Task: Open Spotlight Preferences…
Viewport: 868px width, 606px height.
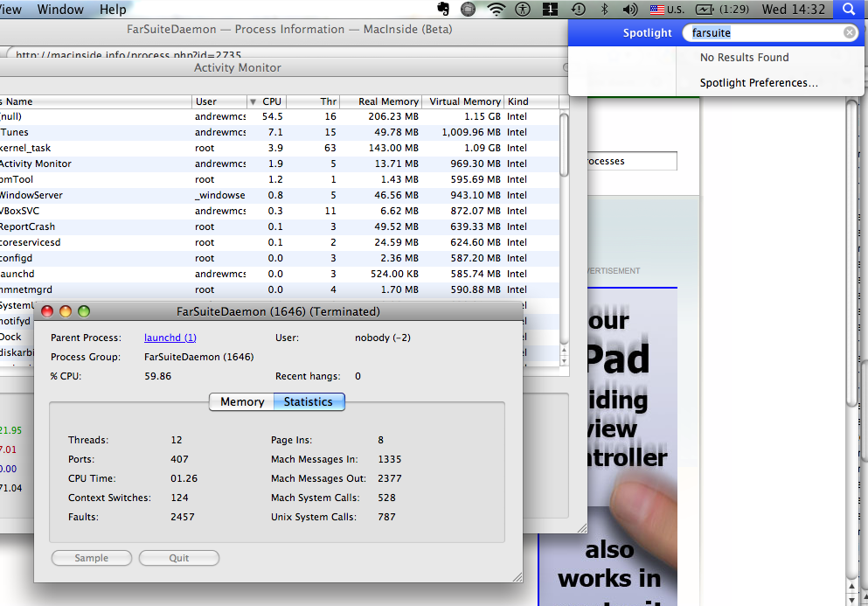Action: tap(759, 82)
